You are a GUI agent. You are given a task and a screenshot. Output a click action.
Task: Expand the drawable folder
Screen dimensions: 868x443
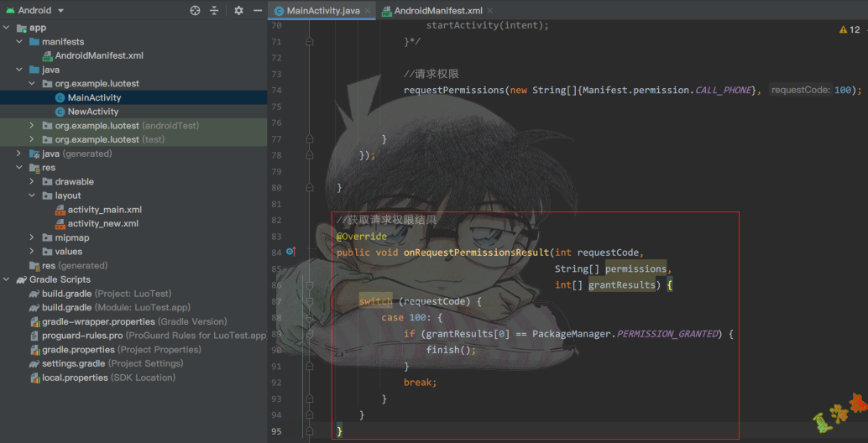pyautogui.click(x=32, y=181)
